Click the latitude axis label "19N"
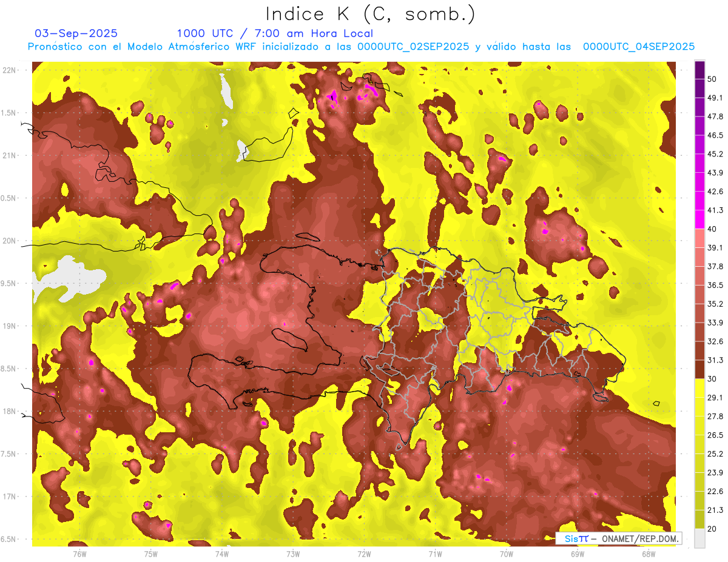This screenshot has height=562, width=728. 9,326
